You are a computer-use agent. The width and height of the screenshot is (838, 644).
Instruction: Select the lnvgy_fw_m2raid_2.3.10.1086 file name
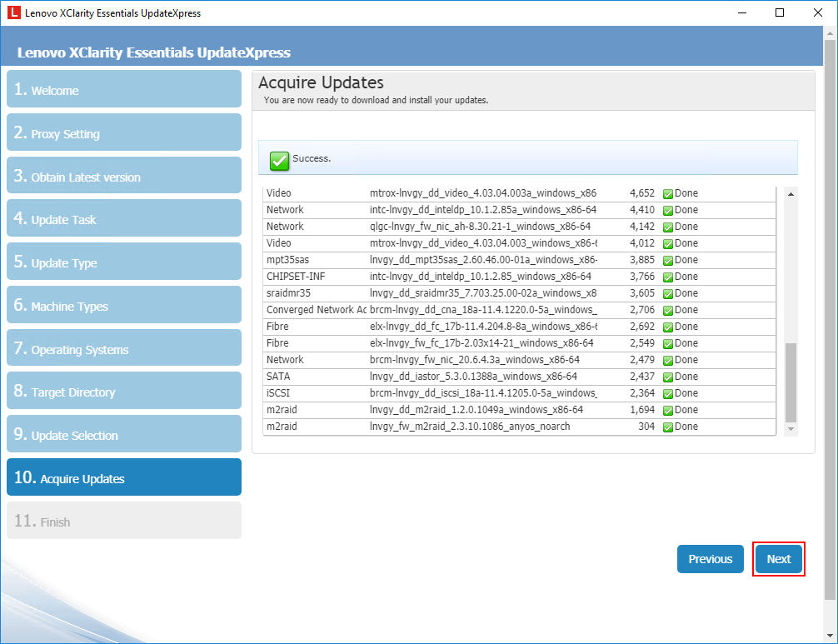470,426
